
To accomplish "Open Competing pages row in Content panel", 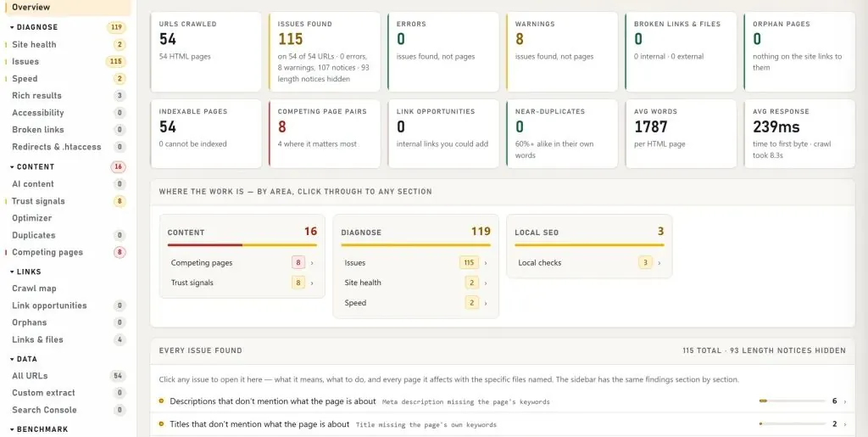I will point(242,262).
